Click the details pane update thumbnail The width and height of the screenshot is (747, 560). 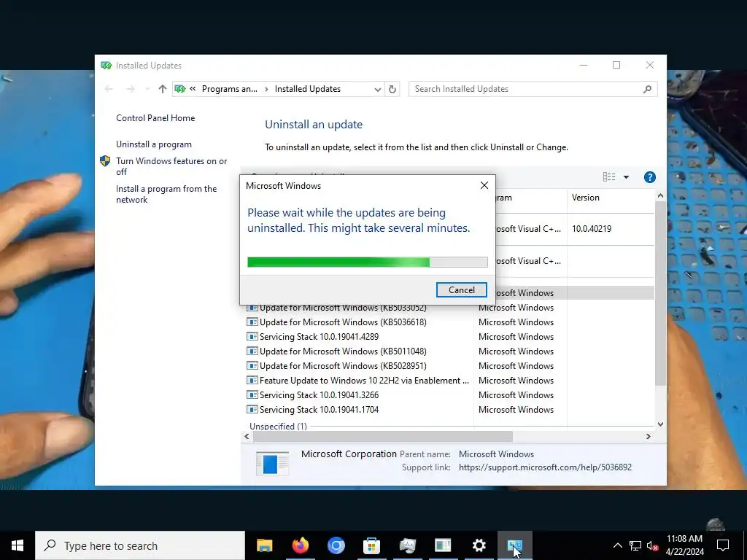tap(272, 463)
